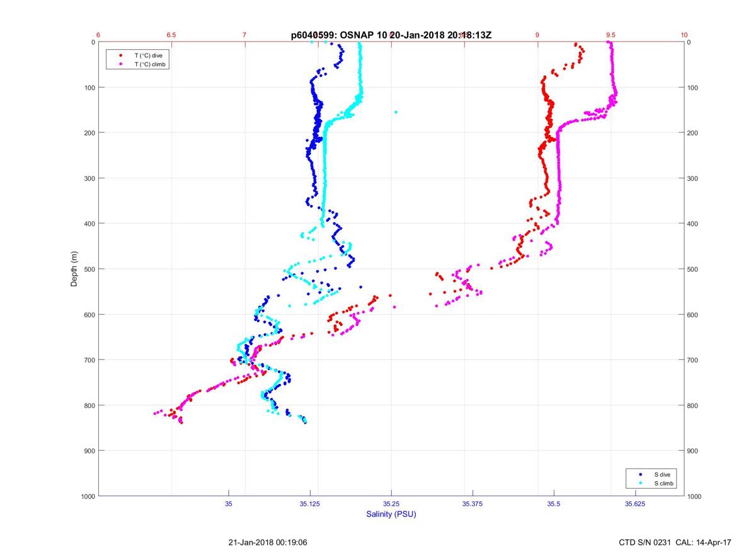The height and width of the screenshot is (558, 756).
Task: Click the "800" tick on right depth axis
Action: pos(693,405)
